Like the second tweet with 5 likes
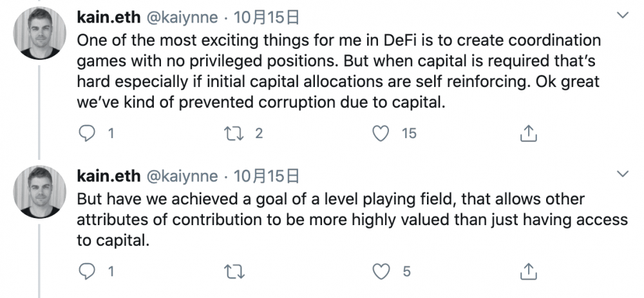 383,272
